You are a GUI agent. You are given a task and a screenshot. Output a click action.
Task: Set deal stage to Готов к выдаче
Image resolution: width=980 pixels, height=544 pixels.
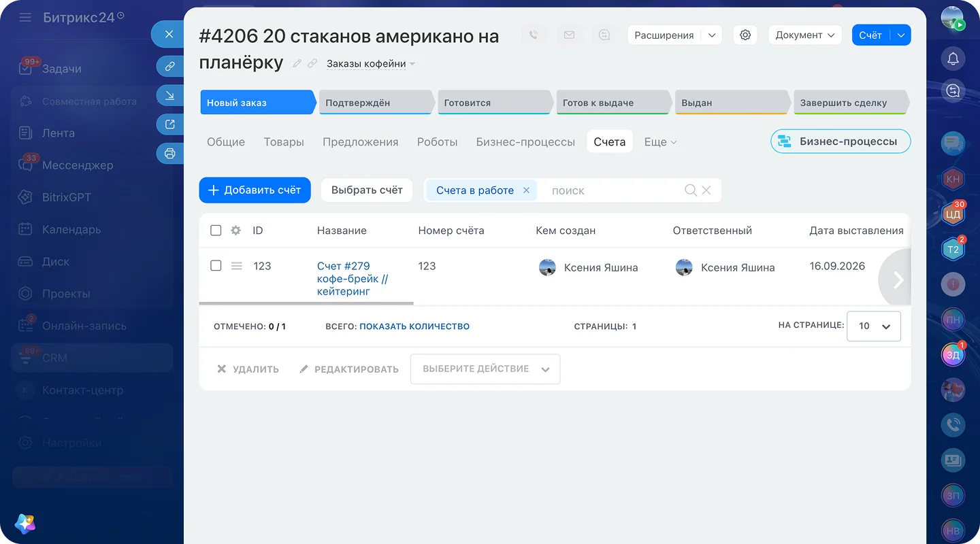point(613,103)
